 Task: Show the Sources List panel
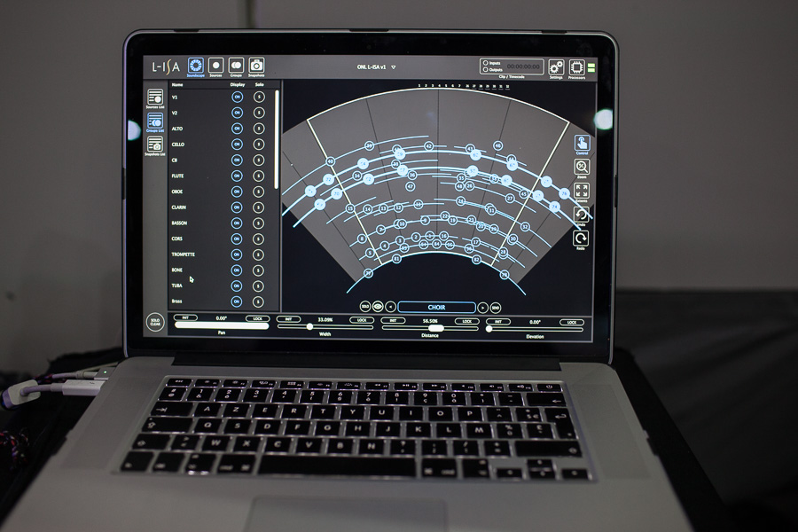click(155, 98)
